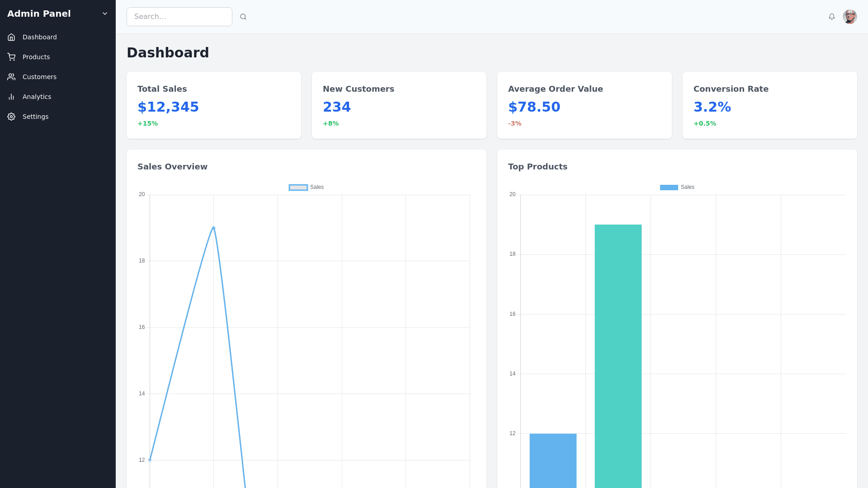Image resolution: width=868 pixels, height=488 pixels.
Task: Click the blue bar in Top Products
Action: [553, 461]
